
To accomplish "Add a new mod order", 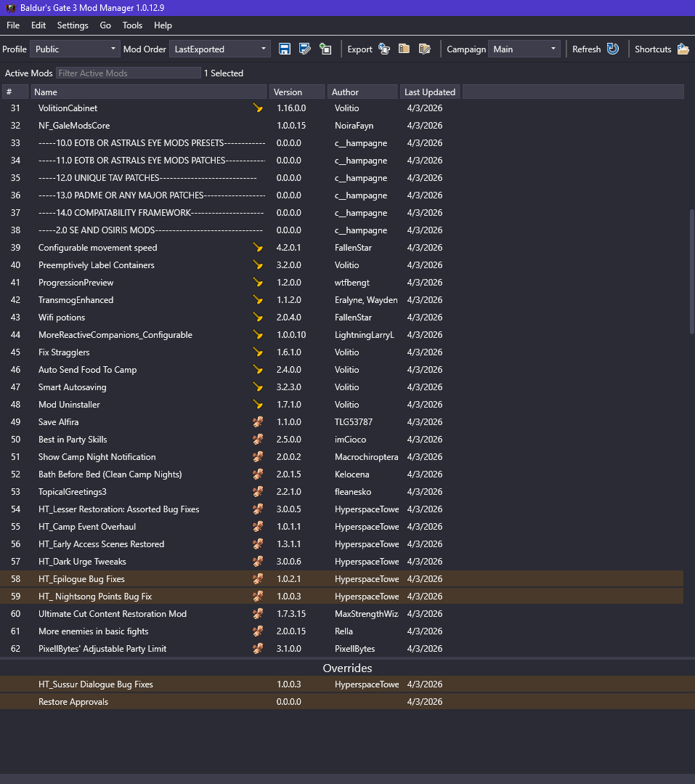I will point(325,49).
